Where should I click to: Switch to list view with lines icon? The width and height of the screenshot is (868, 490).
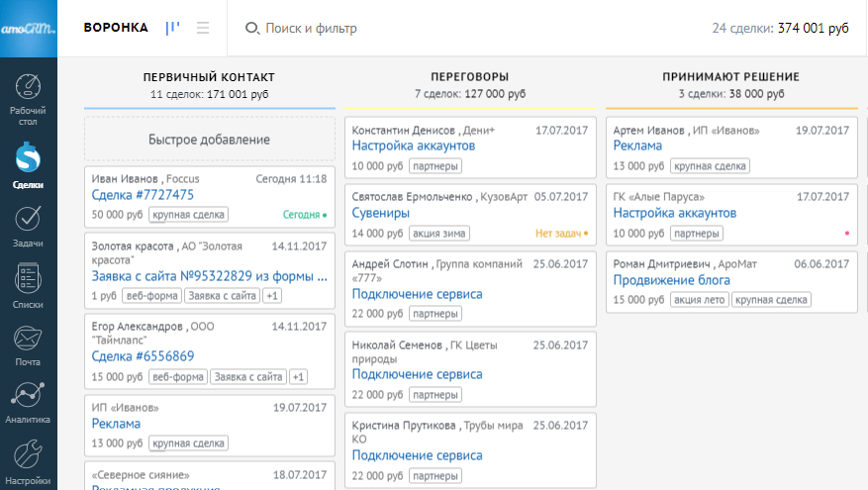tap(203, 28)
